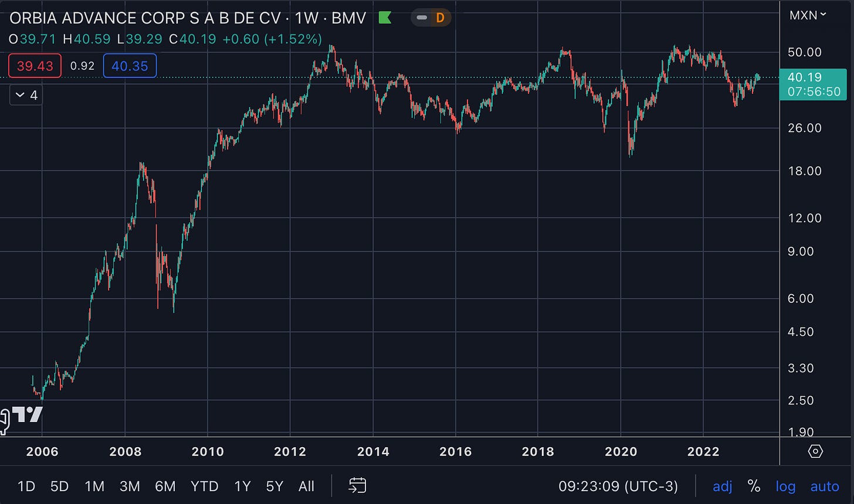Expand the collapsed indicators legend showing 4

(x=26, y=95)
